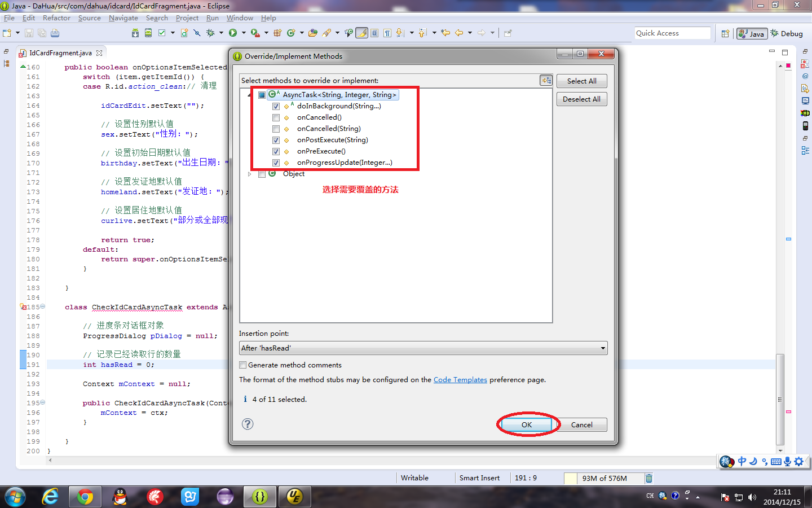
Task: Collapse the AsyncTask tree node
Action: coord(250,95)
